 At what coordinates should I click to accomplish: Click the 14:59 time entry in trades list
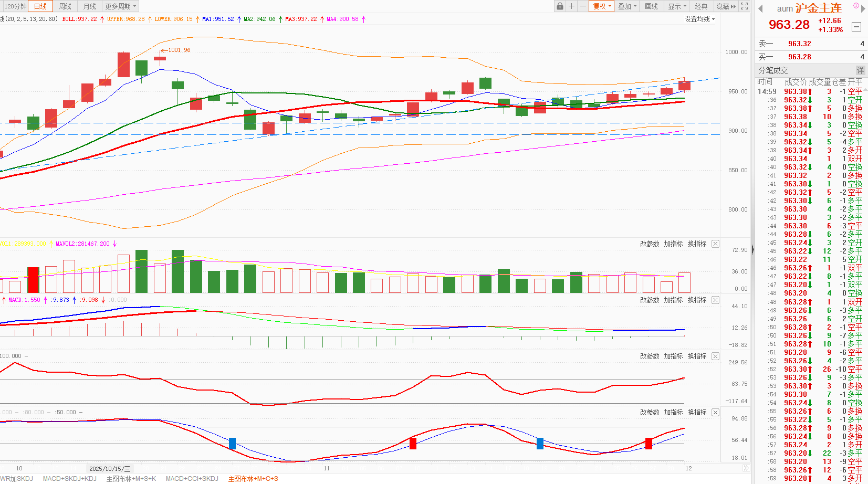767,92
